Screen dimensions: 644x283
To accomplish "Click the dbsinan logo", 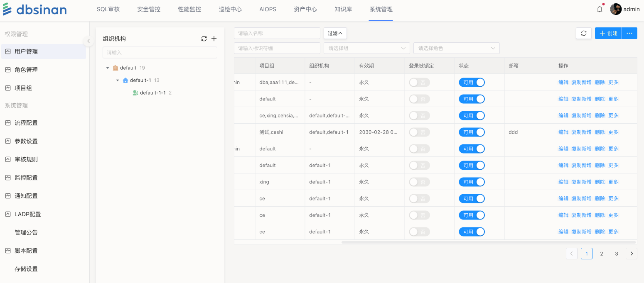I will 35,10.
